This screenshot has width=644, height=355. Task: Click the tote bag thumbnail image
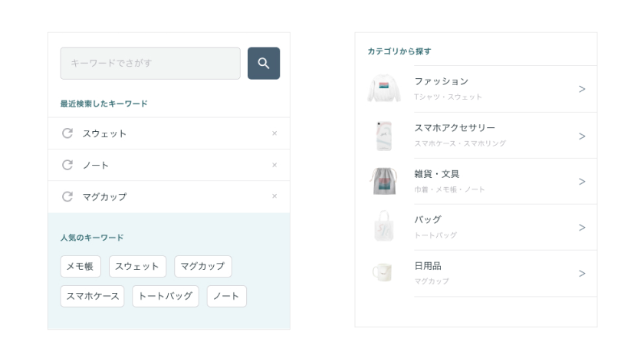click(383, 227)
